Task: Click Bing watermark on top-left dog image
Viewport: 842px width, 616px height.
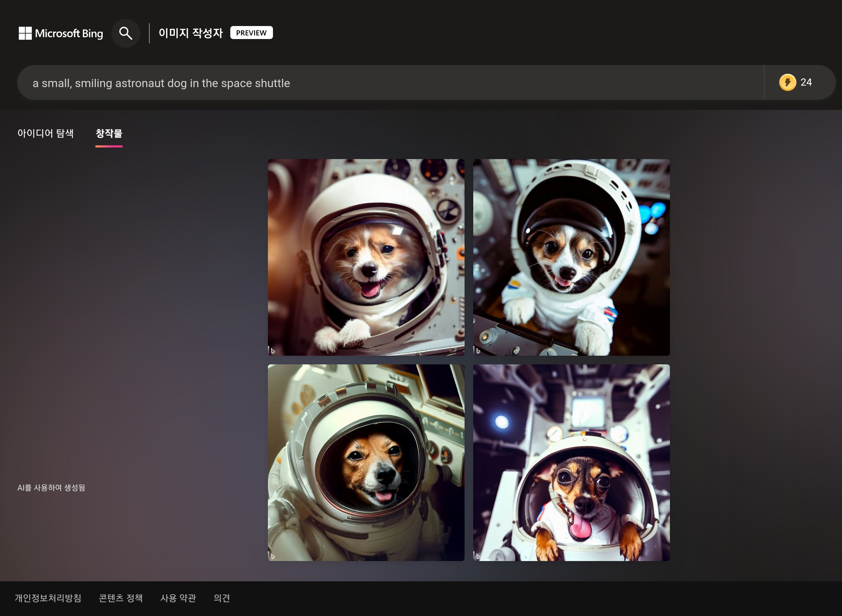Action: coord(272,351)
